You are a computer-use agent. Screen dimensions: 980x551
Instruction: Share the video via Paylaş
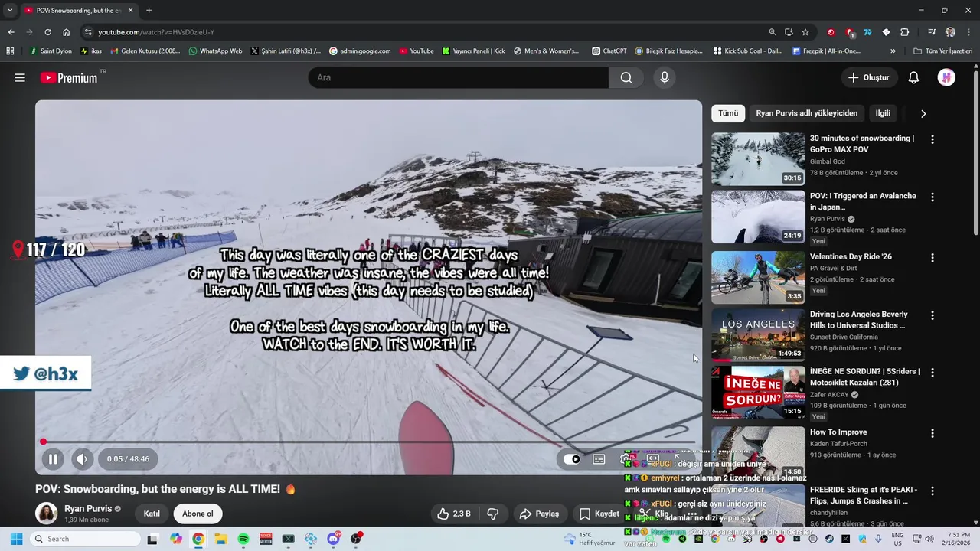tap(539, 514)
